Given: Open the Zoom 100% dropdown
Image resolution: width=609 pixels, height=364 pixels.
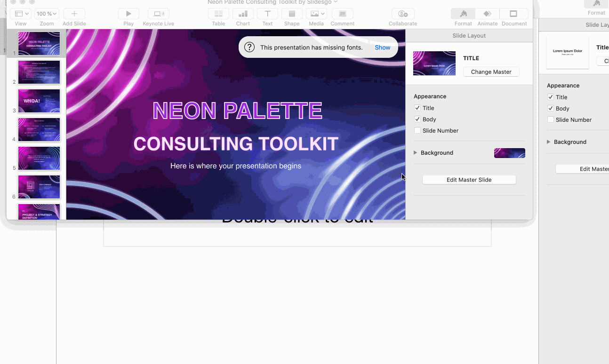Looking at the screenshot, I should click(x=47, y=14).
